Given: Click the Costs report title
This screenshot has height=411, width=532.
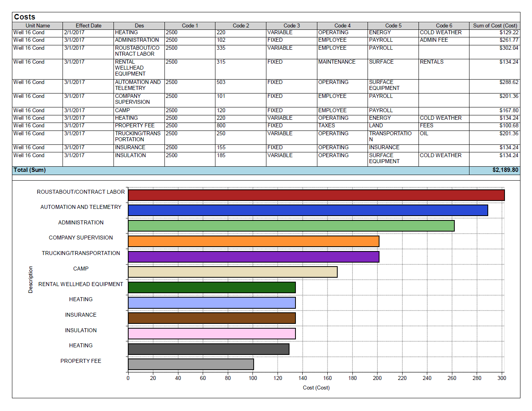Looking at the screenshot, I should click(25, 17).
